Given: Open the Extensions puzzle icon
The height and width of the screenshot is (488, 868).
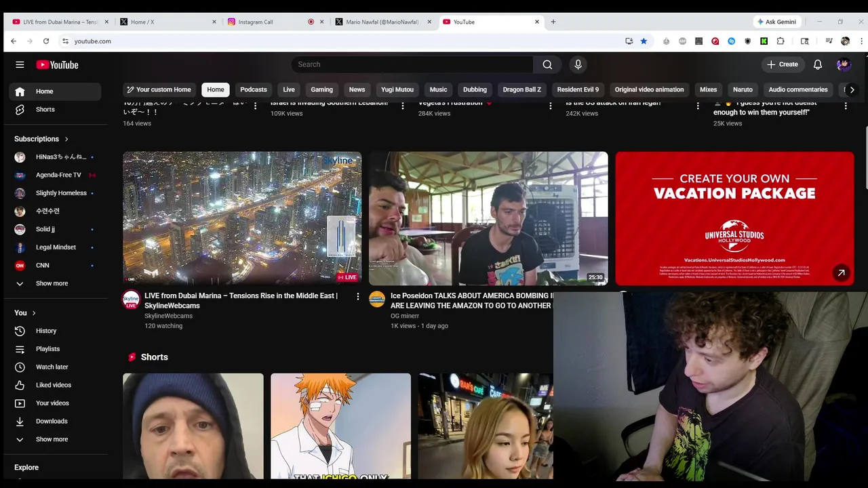Looking at the screenshot, I should [x=781, y=41].
